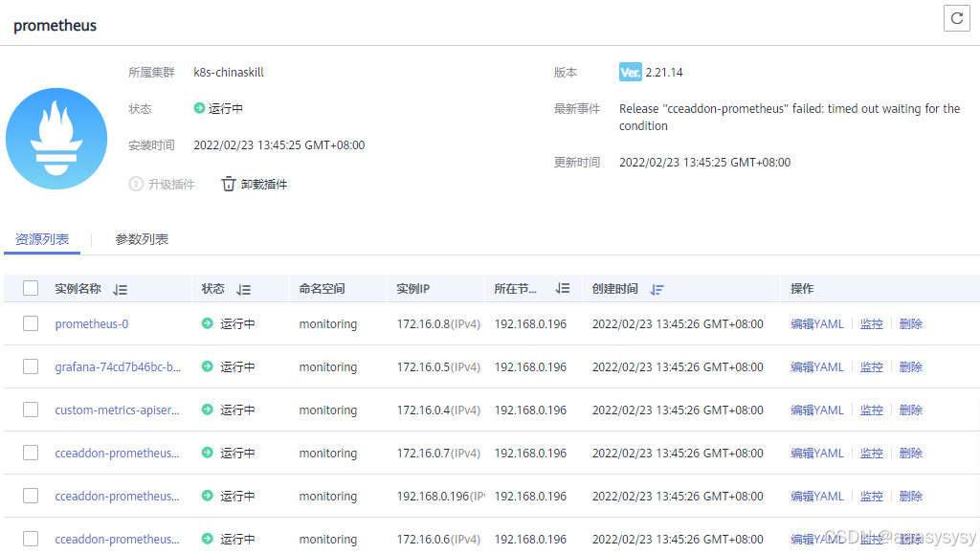Click the upgrade plugin arrow icon
The height and width of the screenshot is (554, 980).
[136, 184]
